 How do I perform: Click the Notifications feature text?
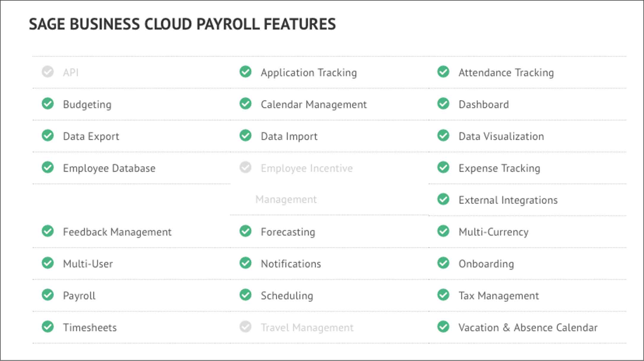tap(291, 264)
